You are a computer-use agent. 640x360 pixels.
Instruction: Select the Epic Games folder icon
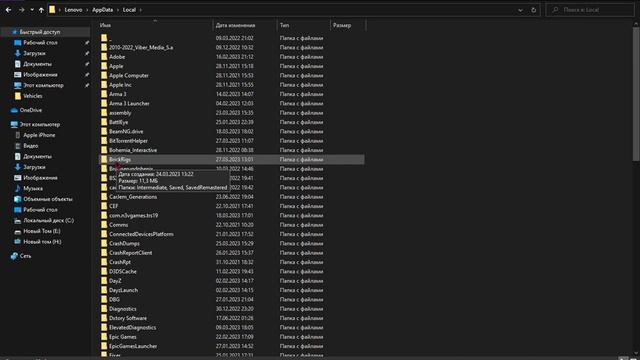click(104, 337)
